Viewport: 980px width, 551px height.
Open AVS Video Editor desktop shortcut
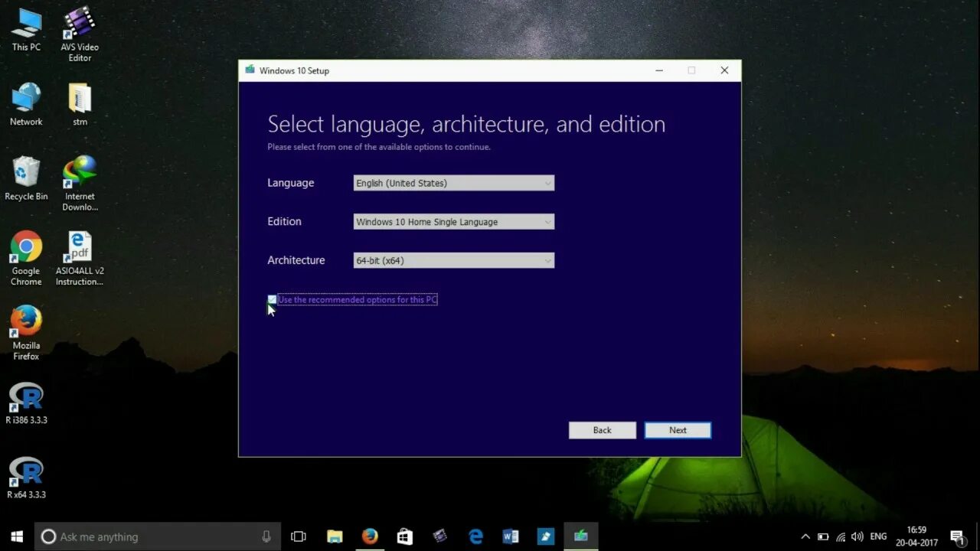click(80, 34)
